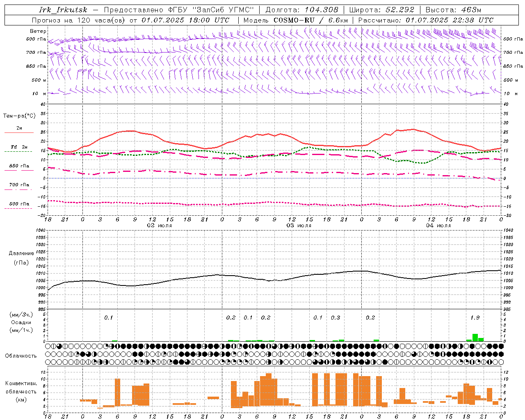525x420 pixels.
Task: Click the 1.9 precipitation total value
Action: pos(475,317)
